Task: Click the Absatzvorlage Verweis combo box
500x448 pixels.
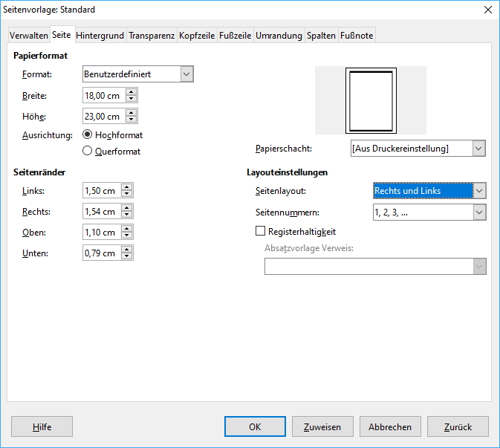Action: [x=375, y=266]
